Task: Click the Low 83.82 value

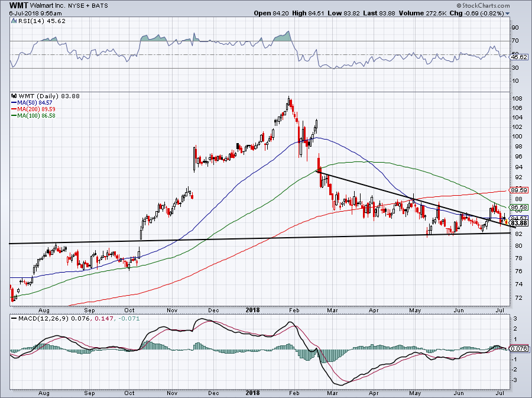Action: point(343,13)
